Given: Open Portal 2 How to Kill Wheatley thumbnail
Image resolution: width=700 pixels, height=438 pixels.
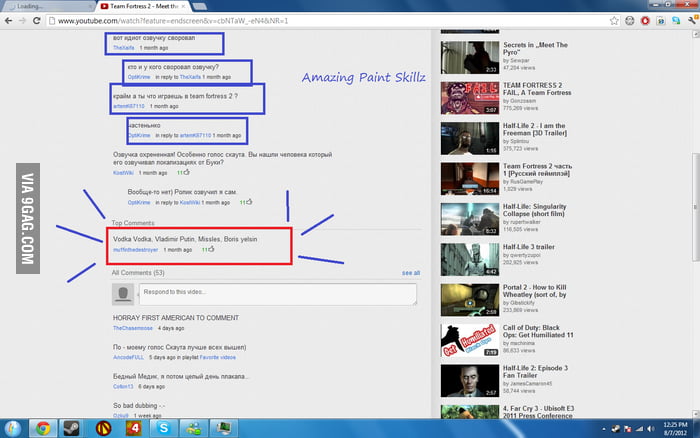Looking at the screenshot, I should tap(470, 300).
